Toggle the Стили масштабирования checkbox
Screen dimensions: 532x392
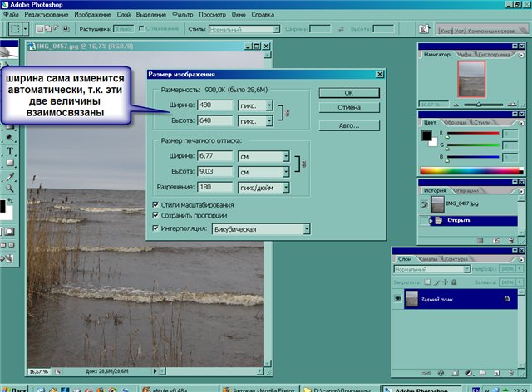pyautogui.click(x=155, y=204)
